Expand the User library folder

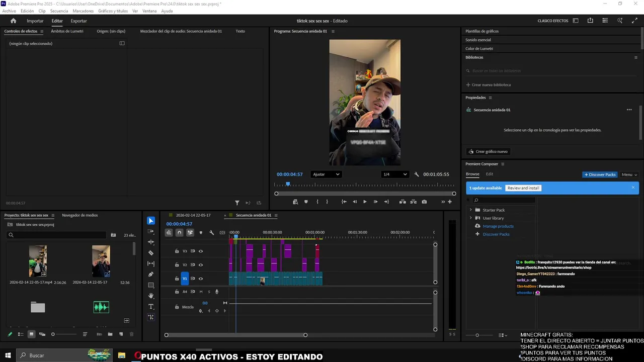tap(471, 218)
